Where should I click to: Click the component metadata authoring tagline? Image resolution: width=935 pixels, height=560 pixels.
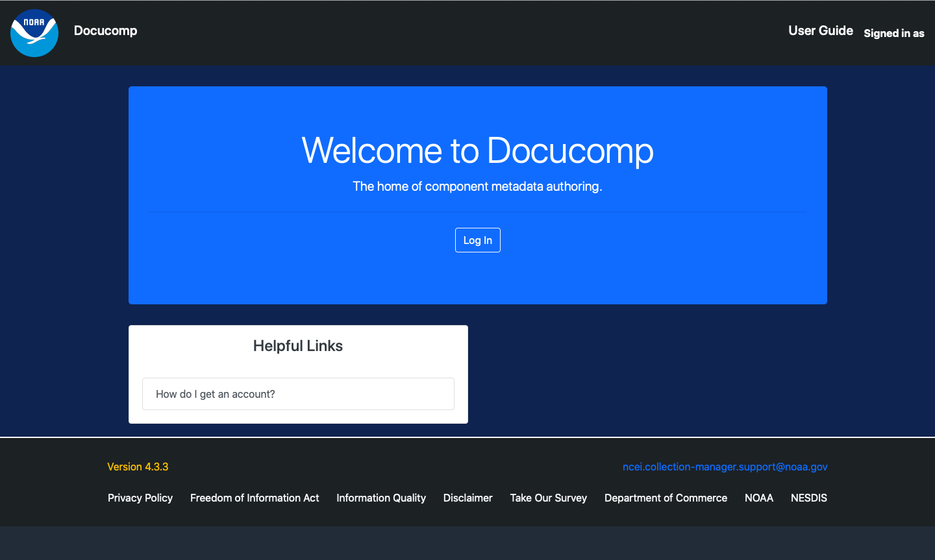(478, 186)
